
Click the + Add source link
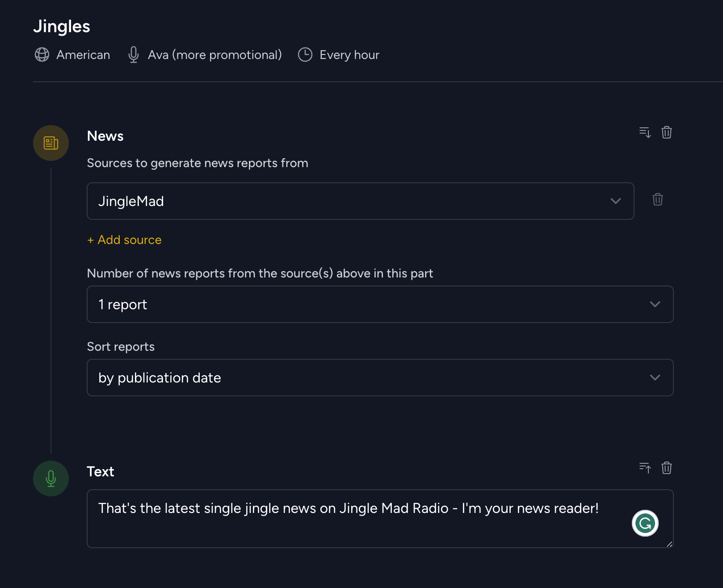point(124,240)
